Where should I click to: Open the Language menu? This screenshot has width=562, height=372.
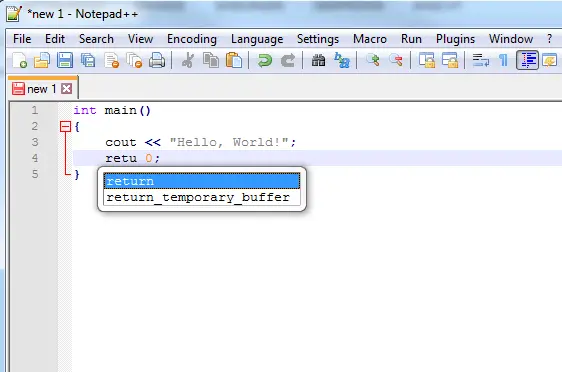pyautogui.click(x=257, y=39)
